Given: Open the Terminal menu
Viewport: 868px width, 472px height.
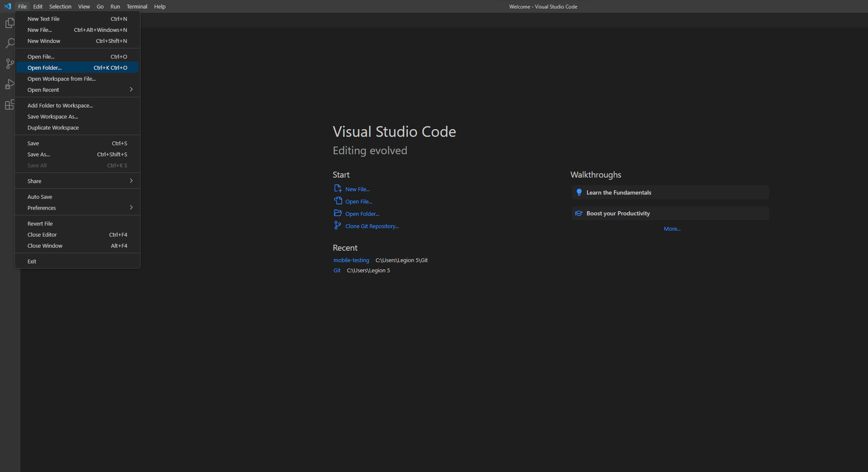Looking at the screenshot, I should point(137,6).
